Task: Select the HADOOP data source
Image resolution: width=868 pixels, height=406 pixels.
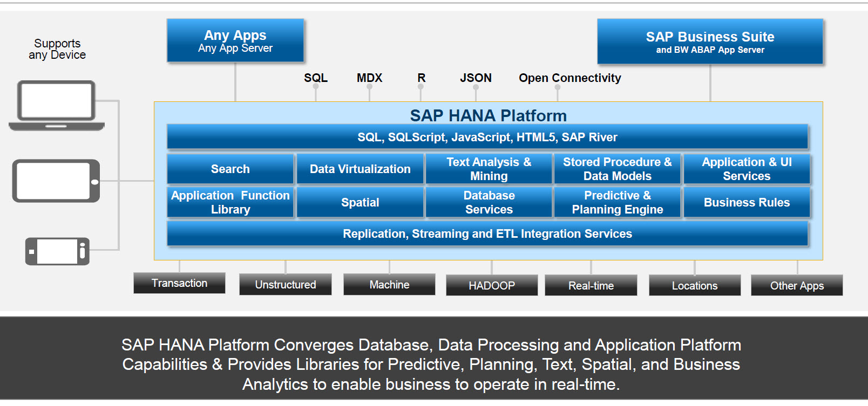Action: click(492, 285)
